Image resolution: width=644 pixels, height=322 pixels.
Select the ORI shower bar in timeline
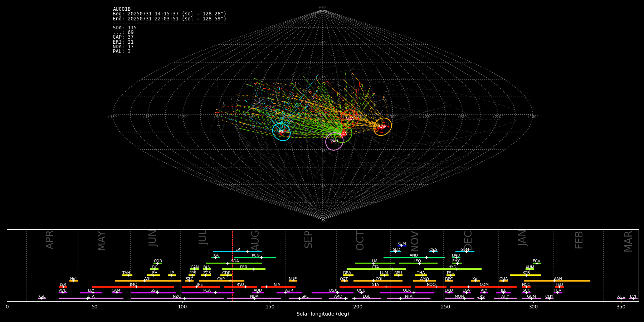coord(378,281)
